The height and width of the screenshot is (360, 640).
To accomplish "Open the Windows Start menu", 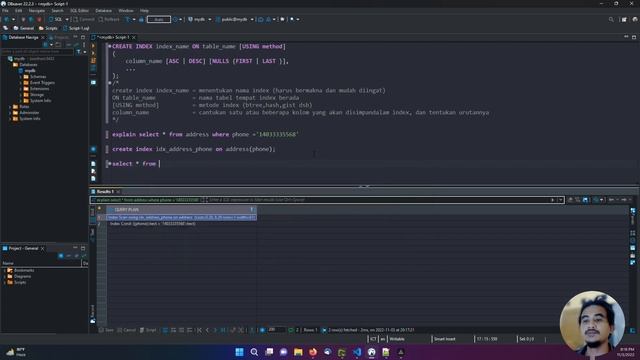I will 240,352.
